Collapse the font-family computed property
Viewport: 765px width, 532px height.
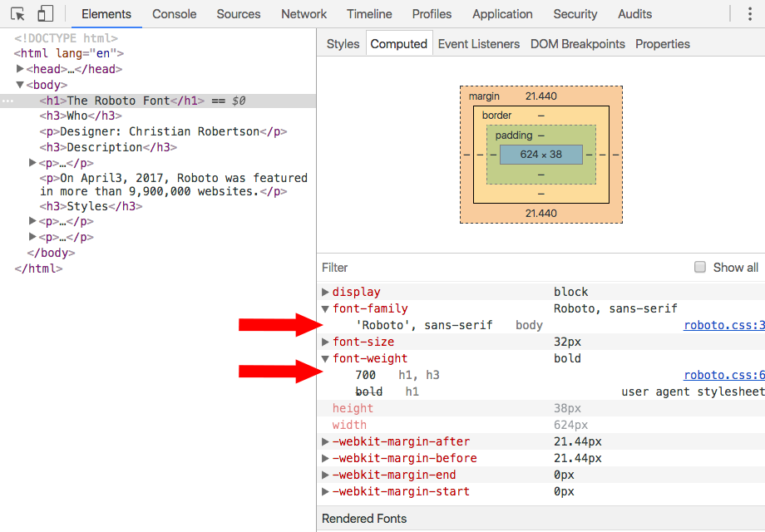pyautogui.click(x=325, y=308)
